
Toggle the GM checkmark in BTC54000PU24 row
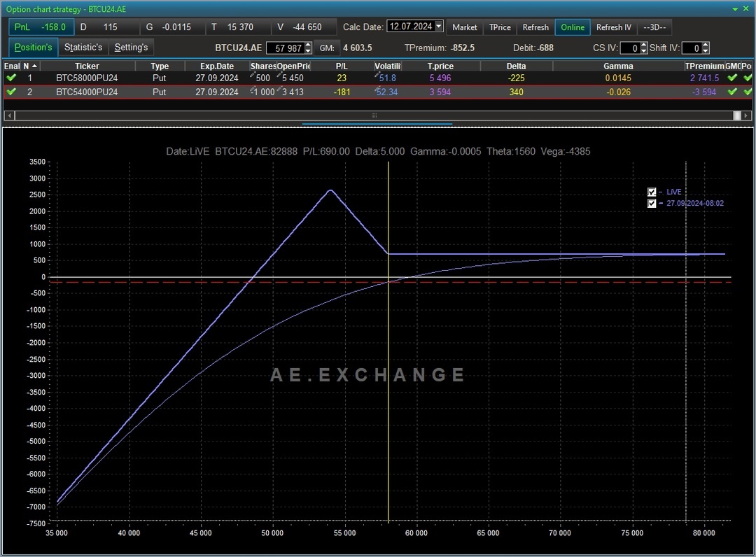pos(732,92)
